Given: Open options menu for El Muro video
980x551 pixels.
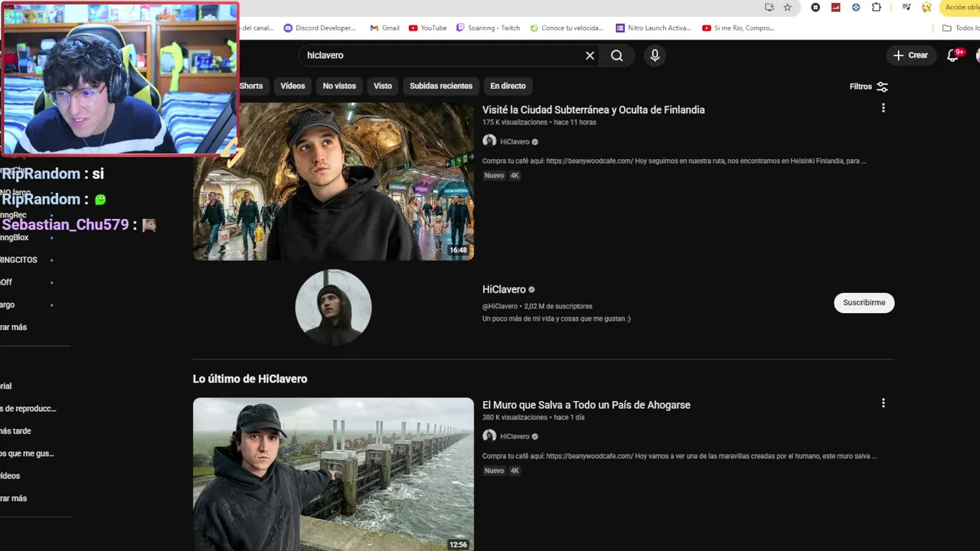Looking at the screenshot, I should point(883,403).
